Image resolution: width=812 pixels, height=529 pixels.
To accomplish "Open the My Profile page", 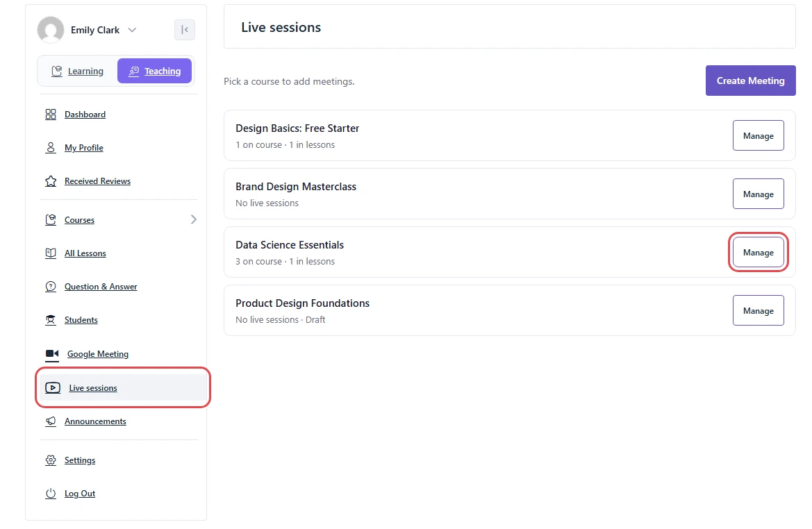I will (84, 147).
